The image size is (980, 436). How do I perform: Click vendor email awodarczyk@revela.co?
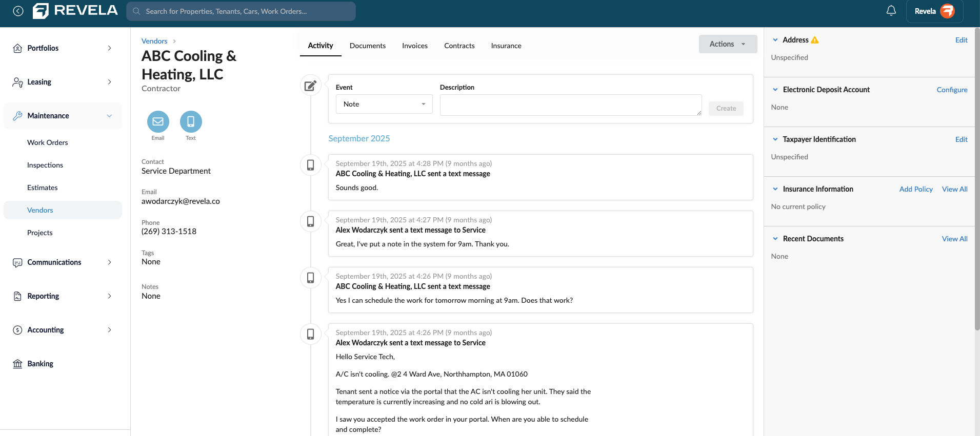click(181, 201)
